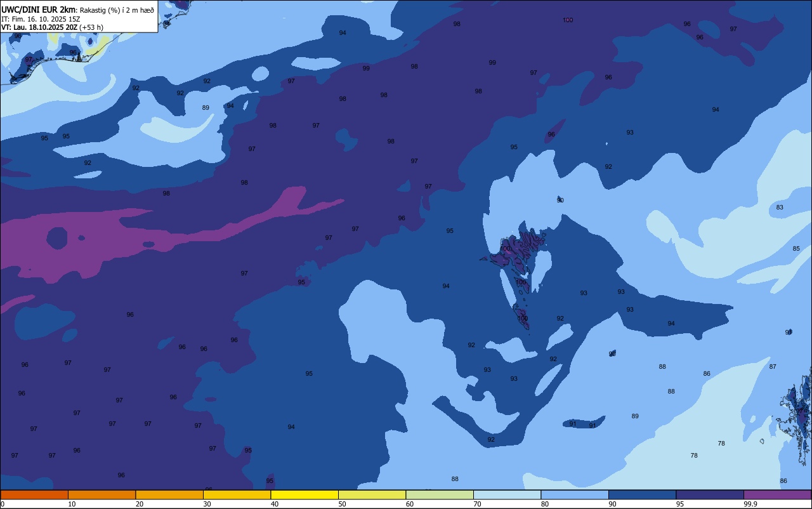This screenshot has height=509, width=812.
Task: Click the 'Rakastig (%) í 2 m hæð' label
Action: click(117, 10)
